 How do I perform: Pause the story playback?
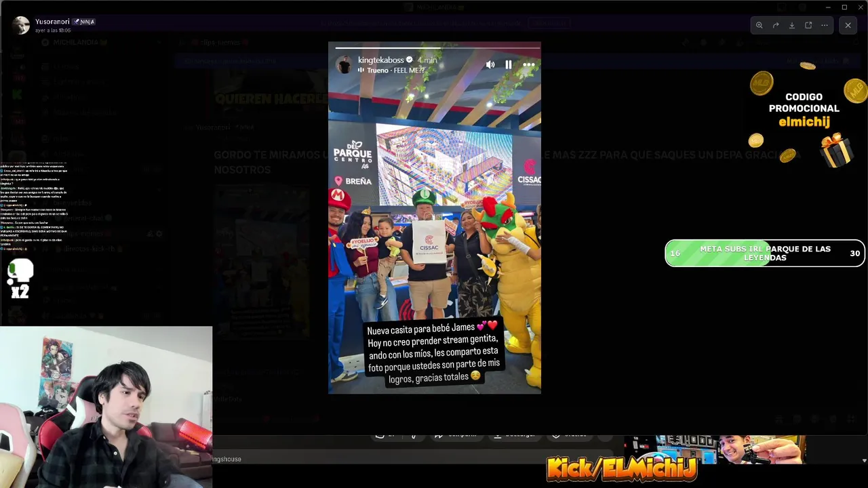[x=509, y=64]
